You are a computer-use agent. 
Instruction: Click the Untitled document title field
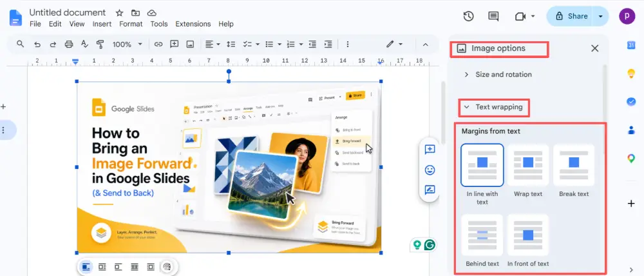68,13
